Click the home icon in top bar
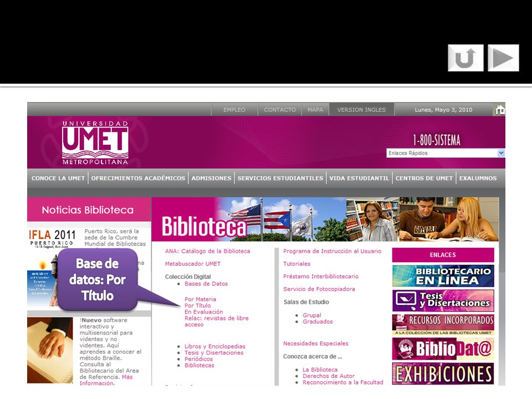This screenshot has height=399, width=532. [500, 110]
